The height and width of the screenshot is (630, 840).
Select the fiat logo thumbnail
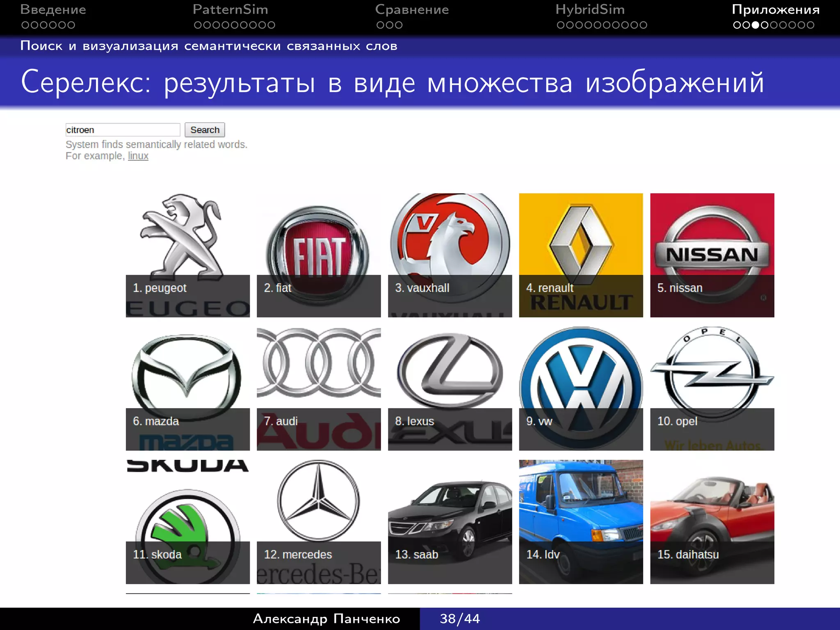(x=319, y=255)
